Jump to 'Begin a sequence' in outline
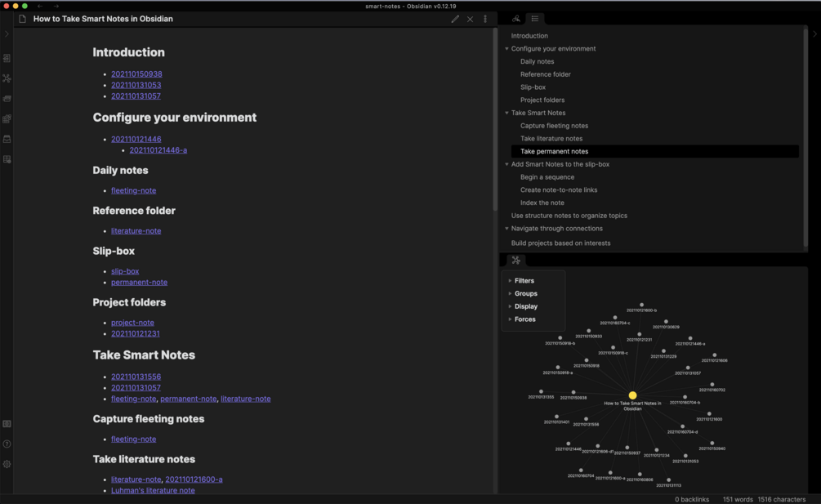This screenshot has height=504, width=821. click(547, 177)
